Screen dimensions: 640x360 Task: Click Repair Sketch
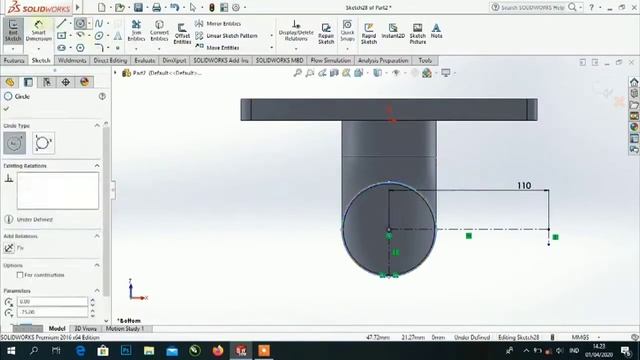[326, 33]
